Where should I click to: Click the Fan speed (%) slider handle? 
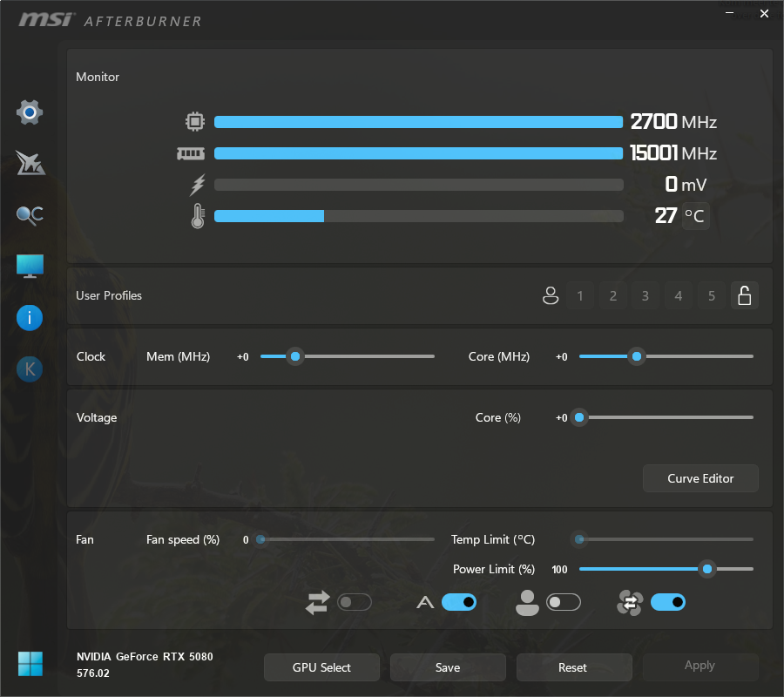tap(260, 539)
